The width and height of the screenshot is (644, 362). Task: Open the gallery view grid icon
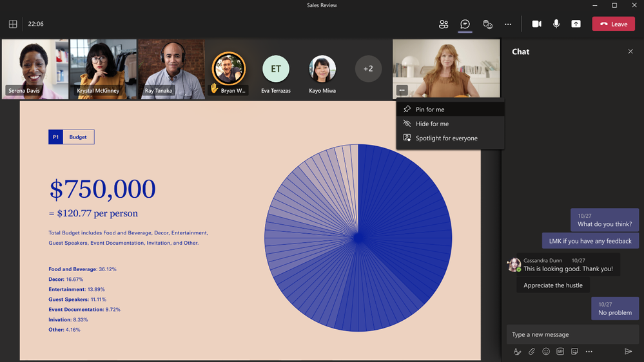13,24
